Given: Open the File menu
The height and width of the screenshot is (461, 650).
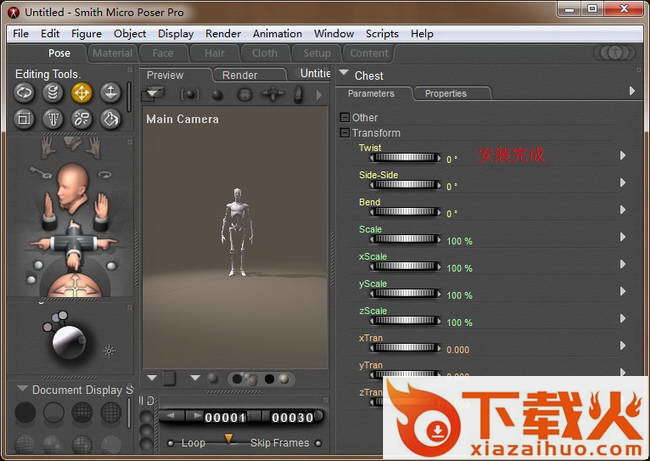Looking at the screenshot, I should (21, 34).
